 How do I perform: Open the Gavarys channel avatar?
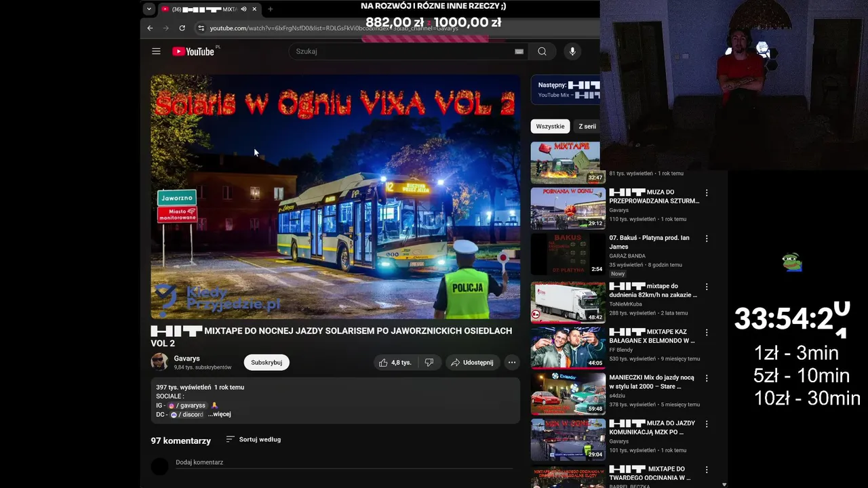159,362
